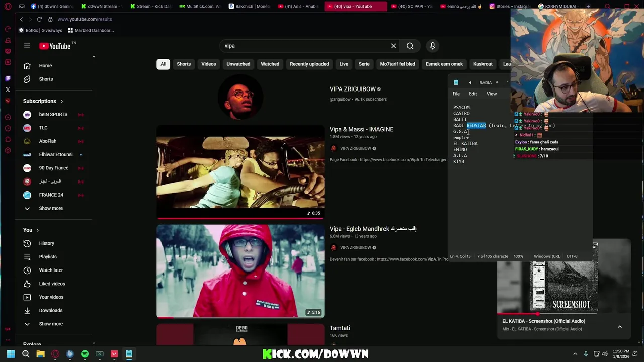644x362 pixels.
Task: Open Notepad icon in taskbar
Action: [x=129, y=354]
